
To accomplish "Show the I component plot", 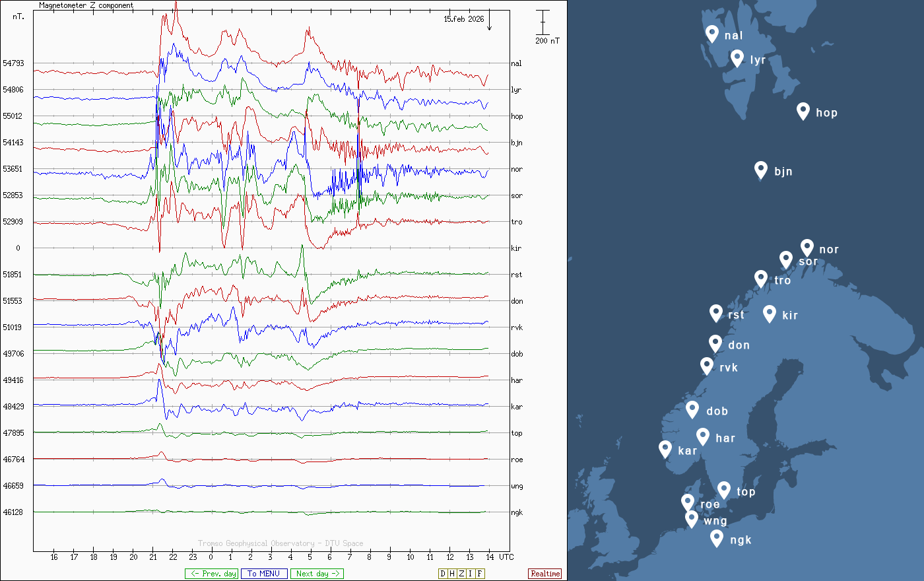I will click(471, 574).
